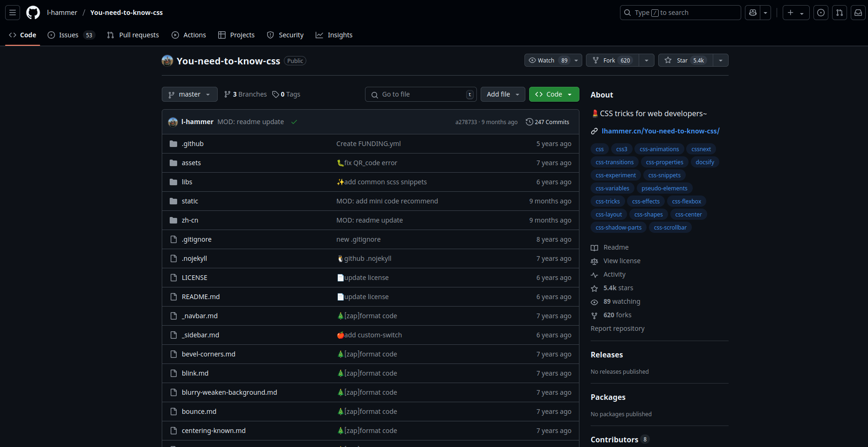Open the Add file dropdown
The image size is (868, 447).
[x=503, y=94]
